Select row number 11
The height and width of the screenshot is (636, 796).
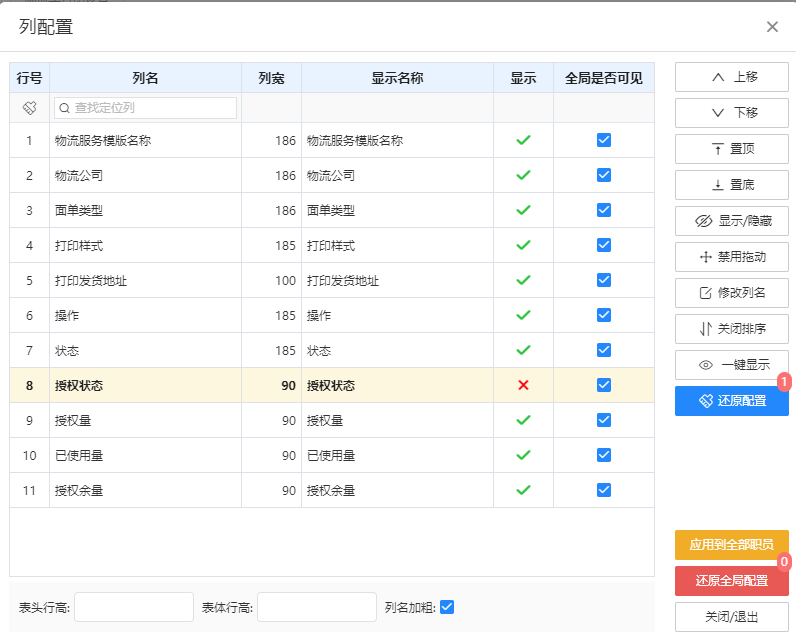(29, 490)
